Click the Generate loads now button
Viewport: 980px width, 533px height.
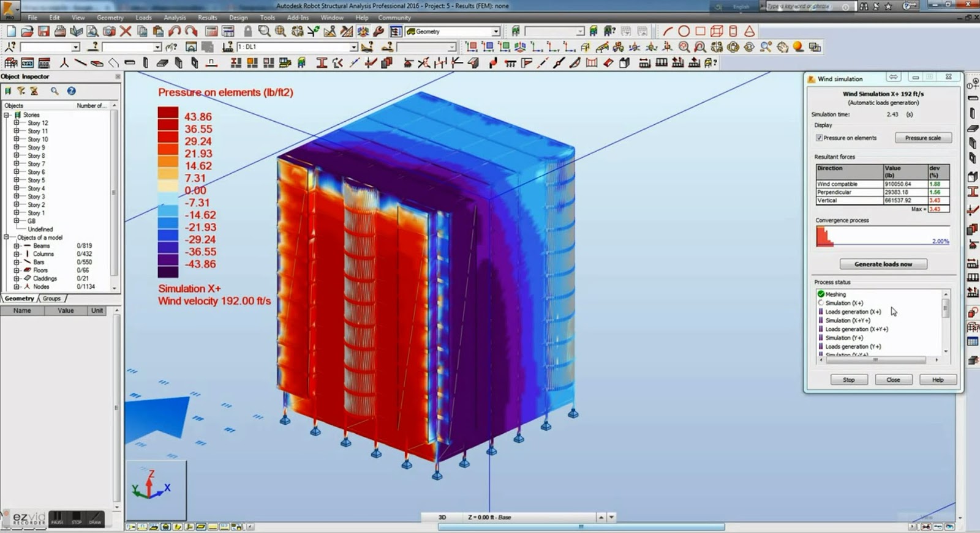[x=883, y=264]
